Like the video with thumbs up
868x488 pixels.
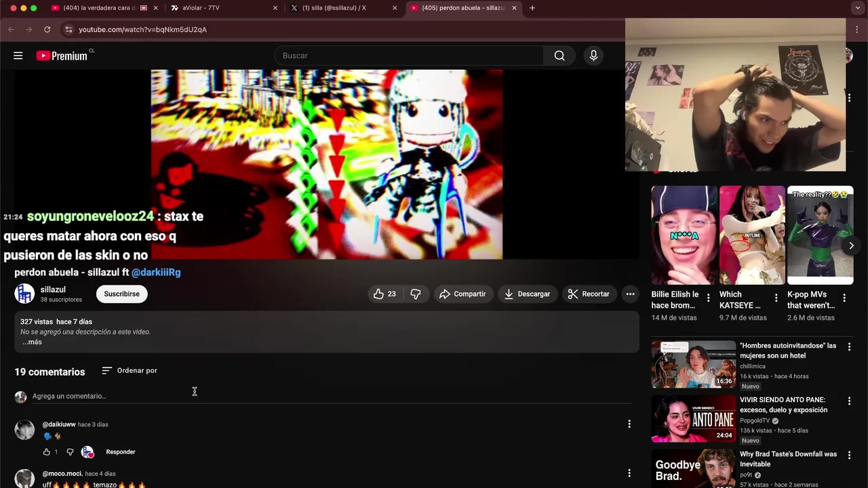[384, 294]
